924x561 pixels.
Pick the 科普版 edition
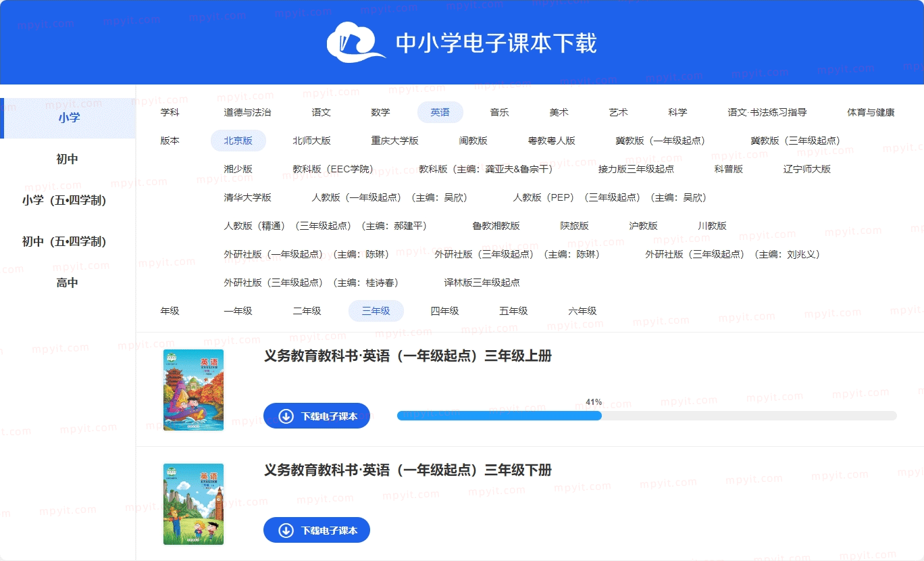(x=729, y=169)
